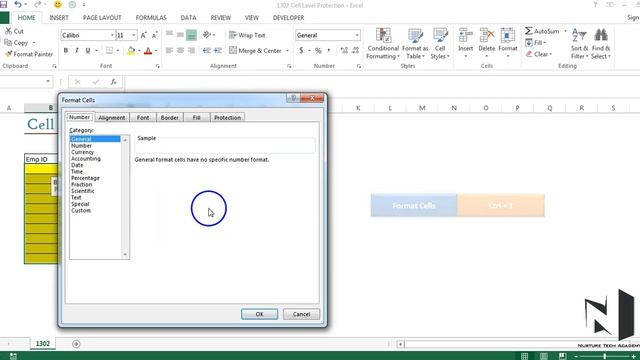Open the Page Layout ribbon tab
This screenshot has height=360, width=640.
(102, 18)
